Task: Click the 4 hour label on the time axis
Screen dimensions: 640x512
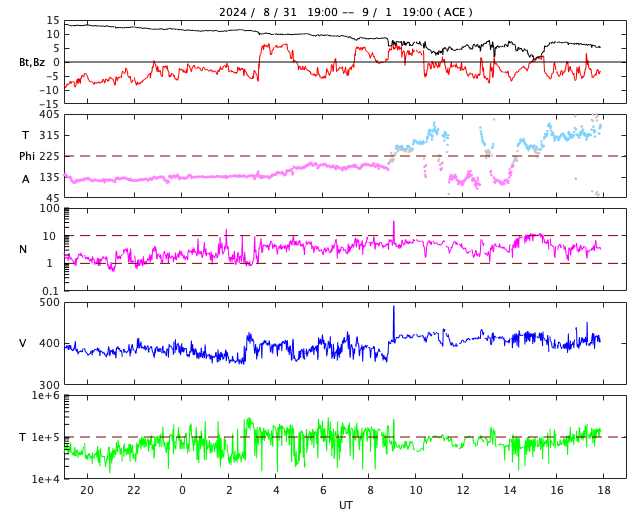Action: (x=276, y=490)
